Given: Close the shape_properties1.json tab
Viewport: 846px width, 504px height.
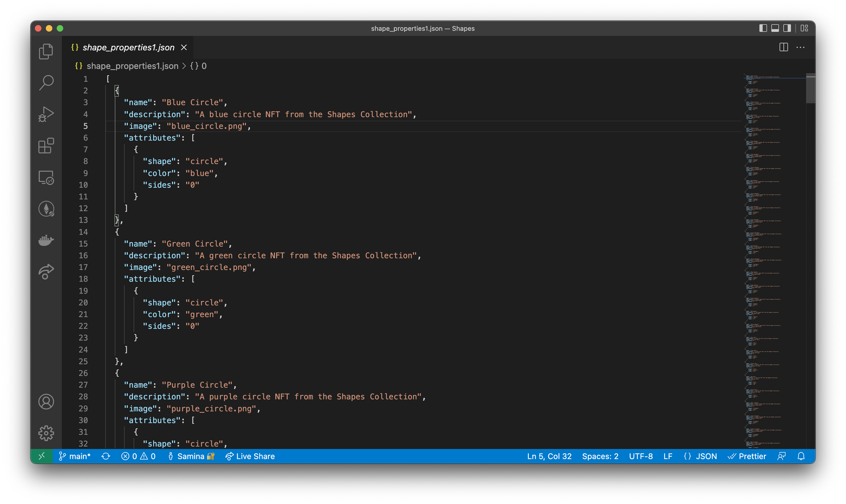Looking at the screenshot, I should (184, 47).
